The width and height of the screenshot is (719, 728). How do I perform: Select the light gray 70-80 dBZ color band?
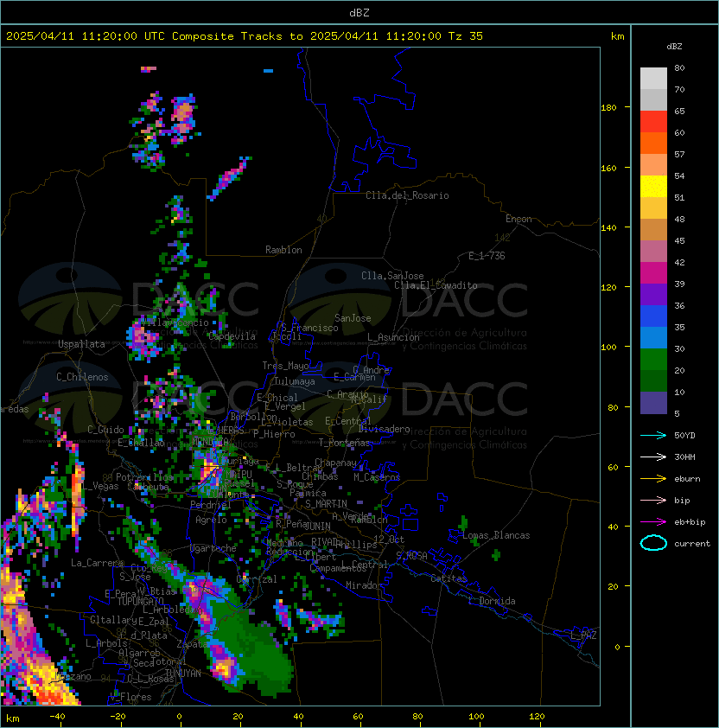click(653, 79)
